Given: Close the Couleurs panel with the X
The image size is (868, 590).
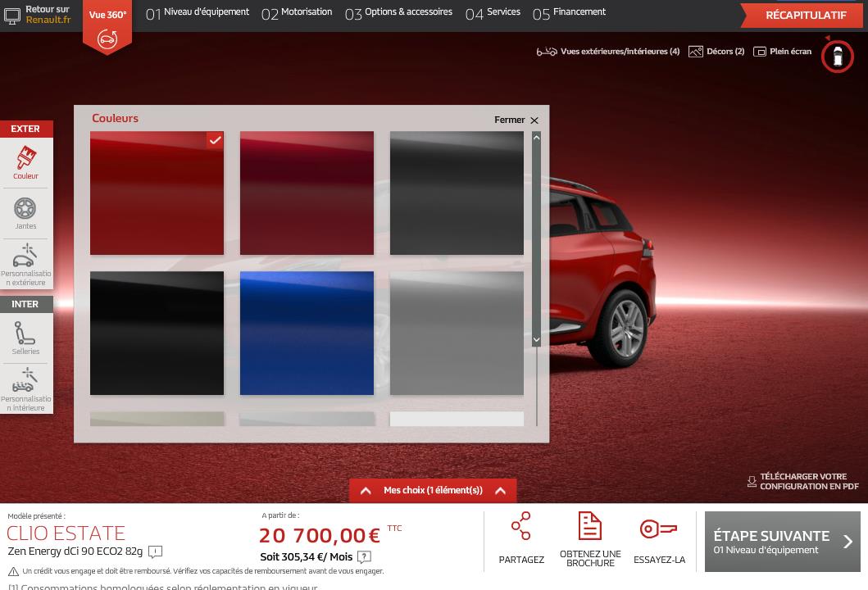Looking at the screenshot, I should click(x=534, y=120).
